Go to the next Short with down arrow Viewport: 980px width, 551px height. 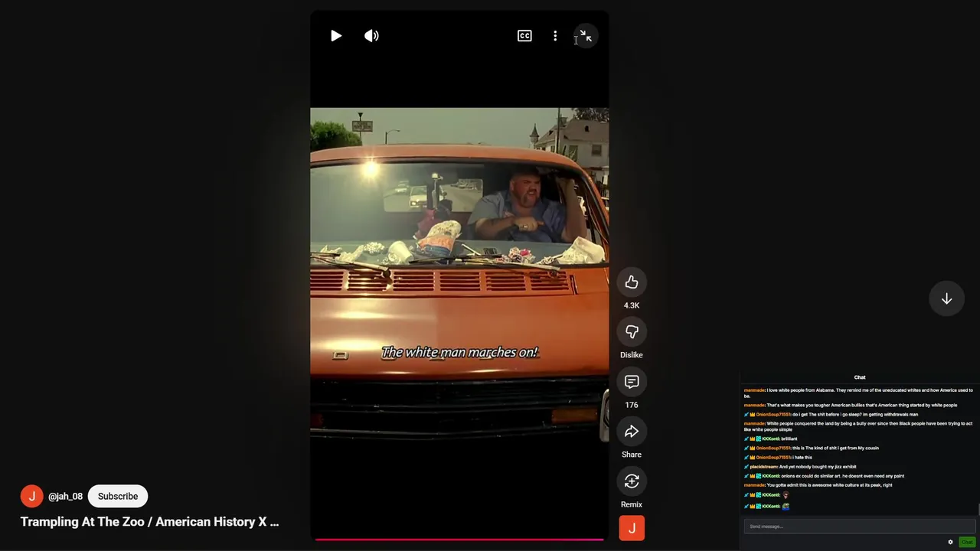click(946, 298)
